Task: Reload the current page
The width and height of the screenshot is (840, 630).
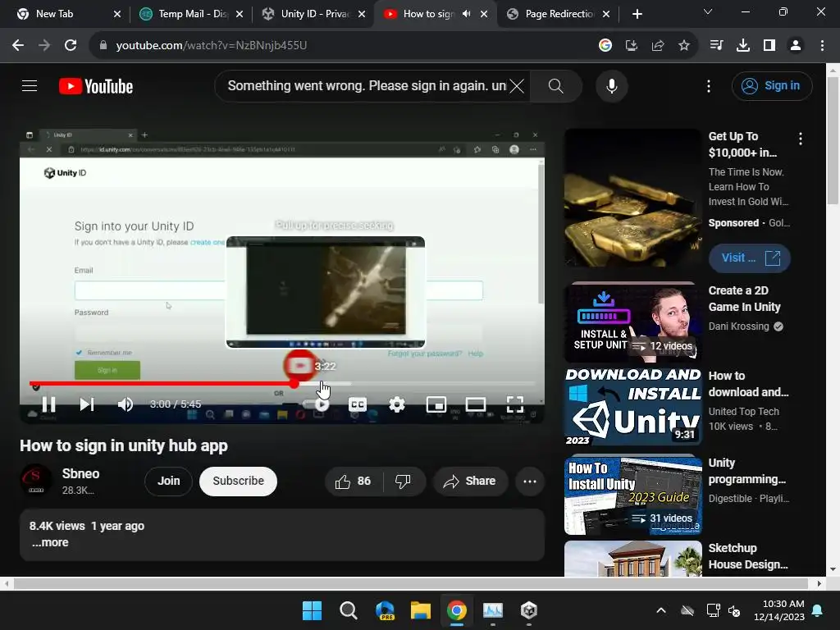Action: pyautogui.click(x=71, y=46)
